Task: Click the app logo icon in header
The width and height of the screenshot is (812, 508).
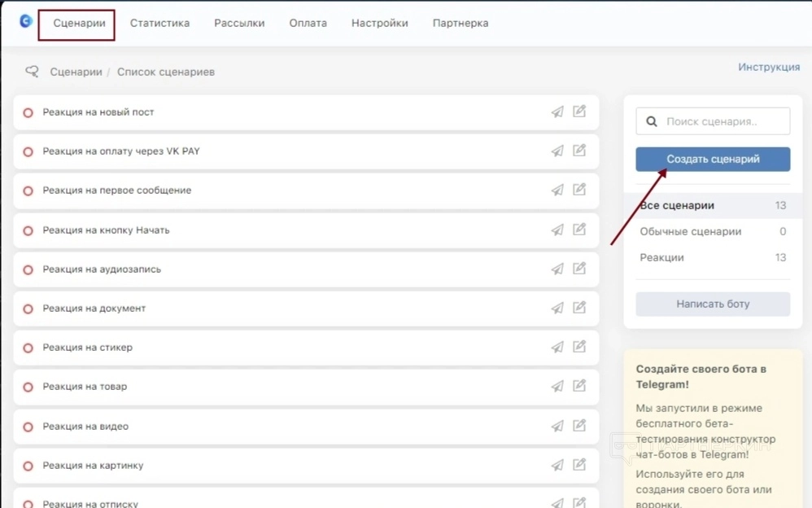Action: pos(26,23)
